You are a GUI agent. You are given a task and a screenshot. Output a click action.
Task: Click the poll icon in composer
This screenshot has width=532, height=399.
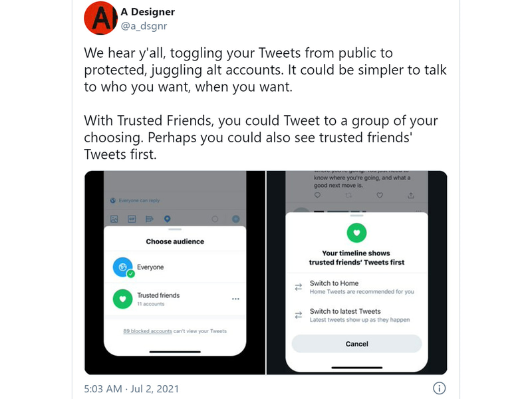coord(150,219)
